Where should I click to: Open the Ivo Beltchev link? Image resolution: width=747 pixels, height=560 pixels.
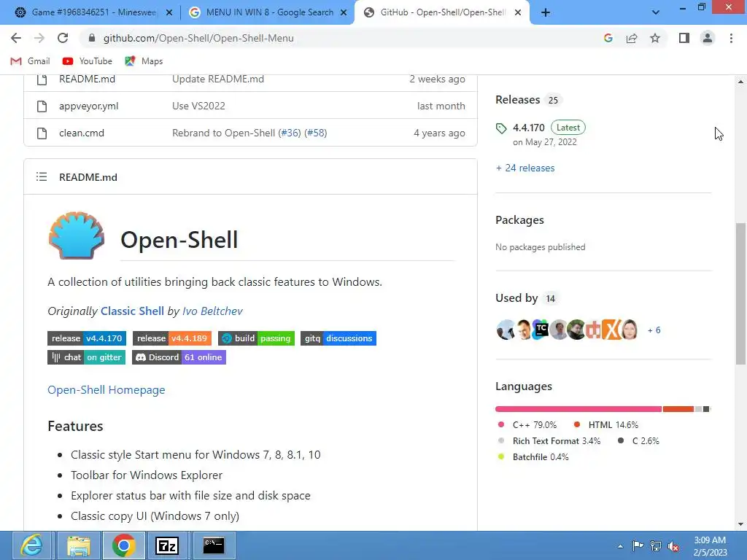[x=212, y=311]
